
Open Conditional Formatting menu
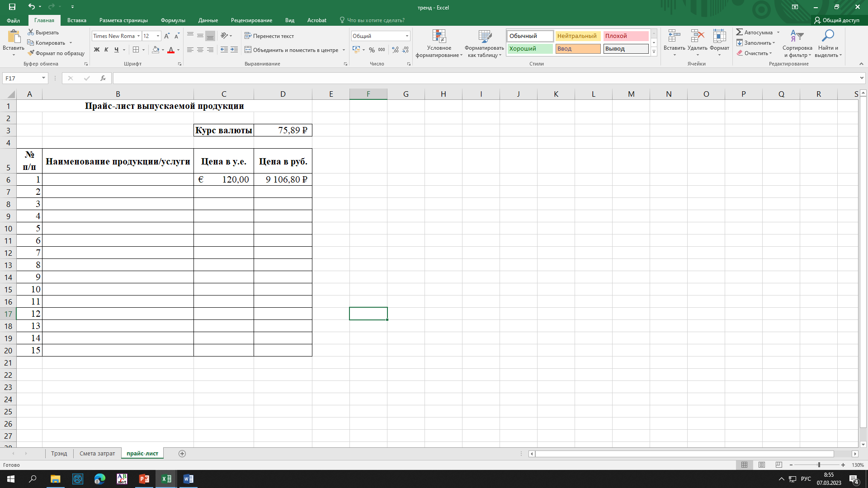pos(439,44)
